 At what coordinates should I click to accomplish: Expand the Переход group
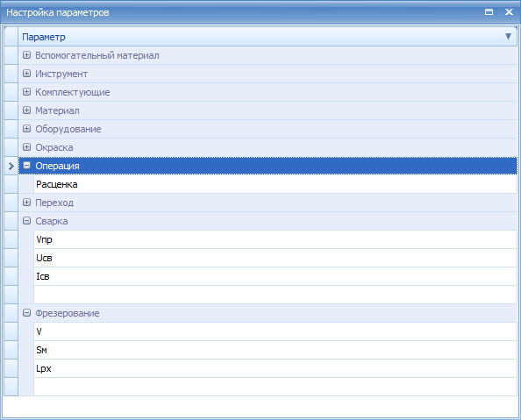26,203
